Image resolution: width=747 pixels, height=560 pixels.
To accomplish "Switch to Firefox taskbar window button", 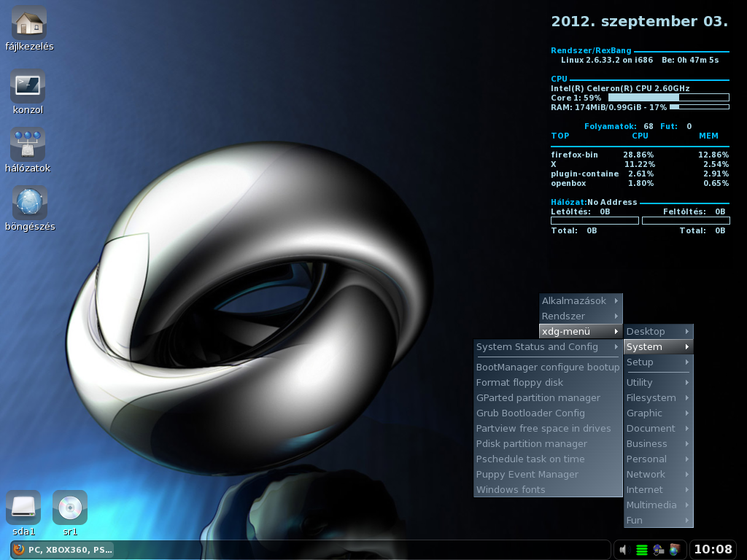I will pos(63,550).
